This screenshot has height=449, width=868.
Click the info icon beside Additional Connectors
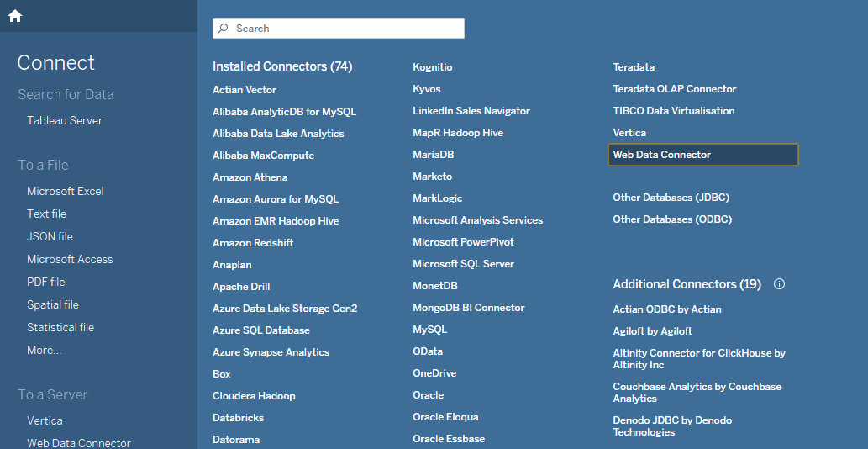[779, 284]
